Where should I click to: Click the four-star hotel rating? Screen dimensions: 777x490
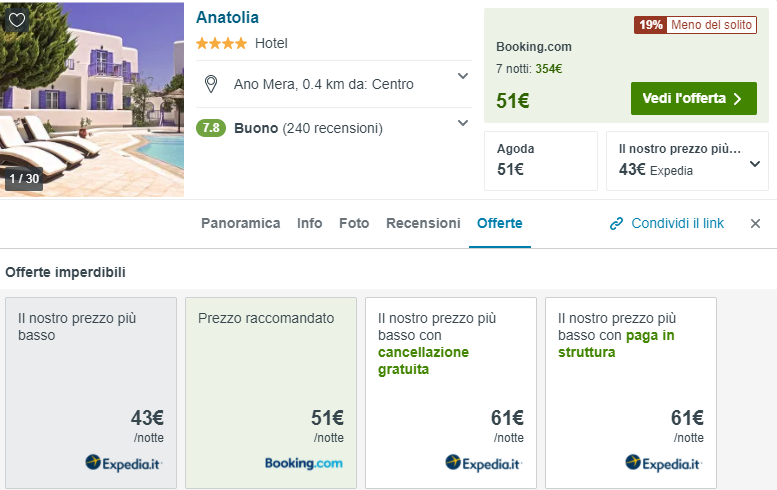[x=221, y=44]
